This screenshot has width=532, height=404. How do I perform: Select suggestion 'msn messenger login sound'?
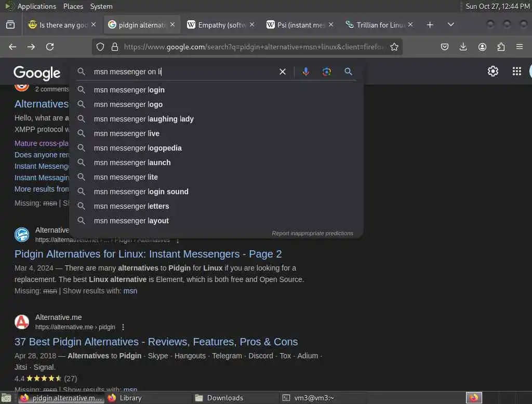(217, 192)
